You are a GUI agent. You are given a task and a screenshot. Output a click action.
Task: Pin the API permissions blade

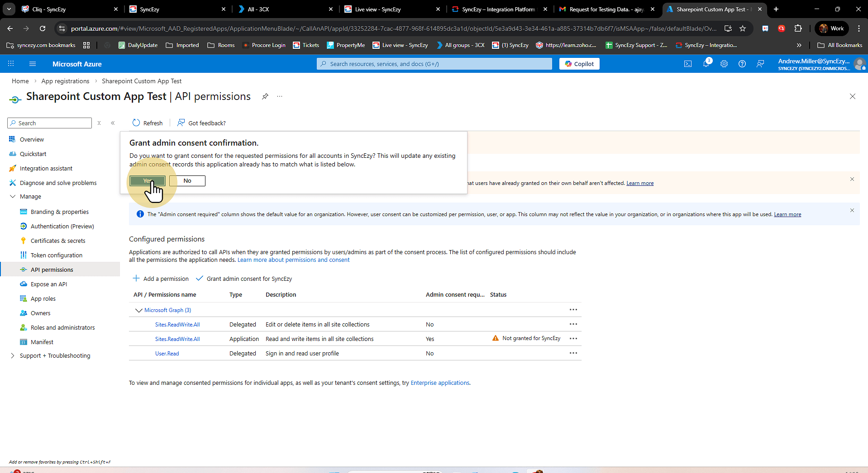click(x=265, y=96)
